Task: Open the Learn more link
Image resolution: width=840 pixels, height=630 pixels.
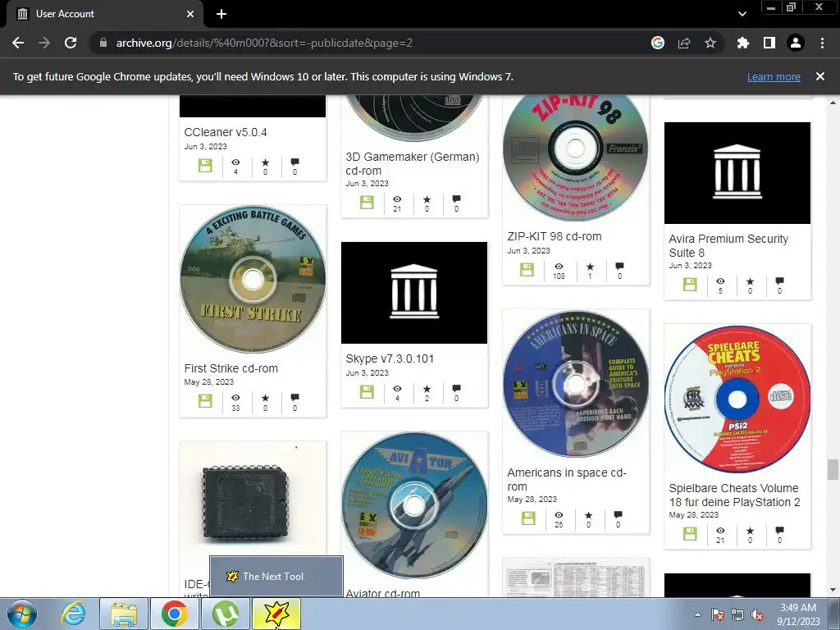Action: click(774, 76)
